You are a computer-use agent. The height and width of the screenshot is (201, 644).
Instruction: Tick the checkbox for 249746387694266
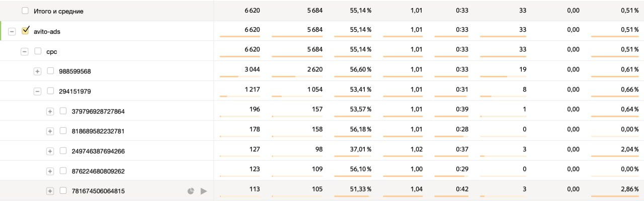tap(63, 151)
